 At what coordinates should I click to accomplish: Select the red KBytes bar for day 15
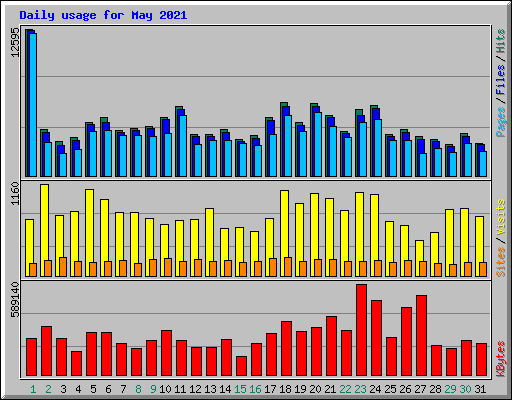click(241, 366)
